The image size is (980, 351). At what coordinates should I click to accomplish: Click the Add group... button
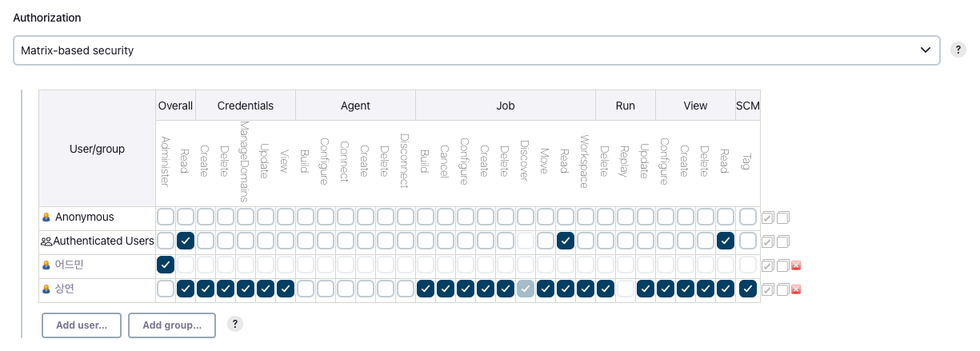click(x=172, y=325)
